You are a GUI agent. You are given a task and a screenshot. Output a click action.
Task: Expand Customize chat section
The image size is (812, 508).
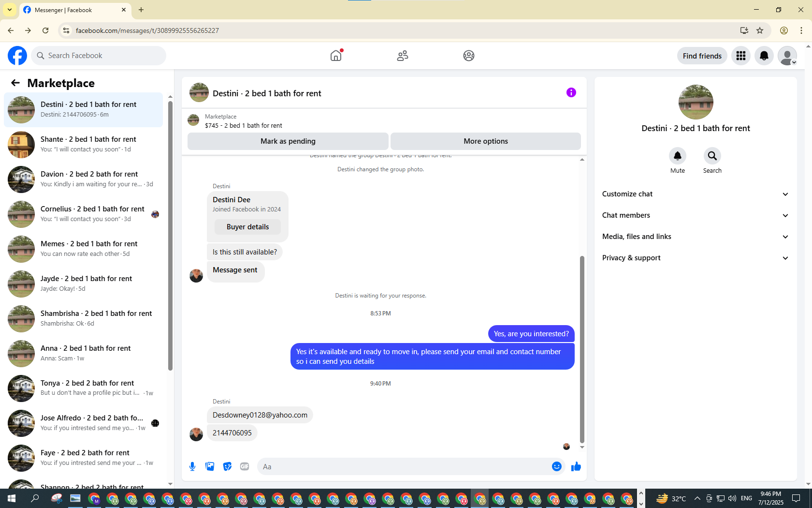pos(696,194)
